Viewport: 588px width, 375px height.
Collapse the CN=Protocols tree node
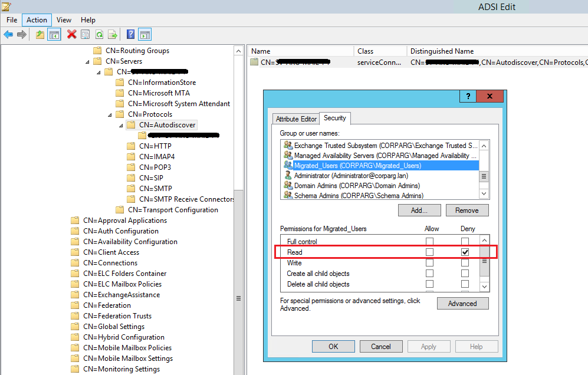tap(110, 114)
